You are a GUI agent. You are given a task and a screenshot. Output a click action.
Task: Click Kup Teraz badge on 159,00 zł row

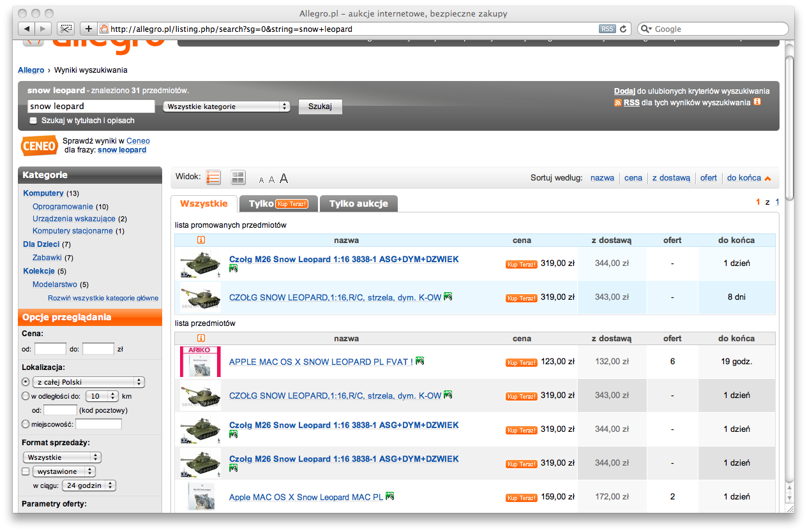coord(521,498)
